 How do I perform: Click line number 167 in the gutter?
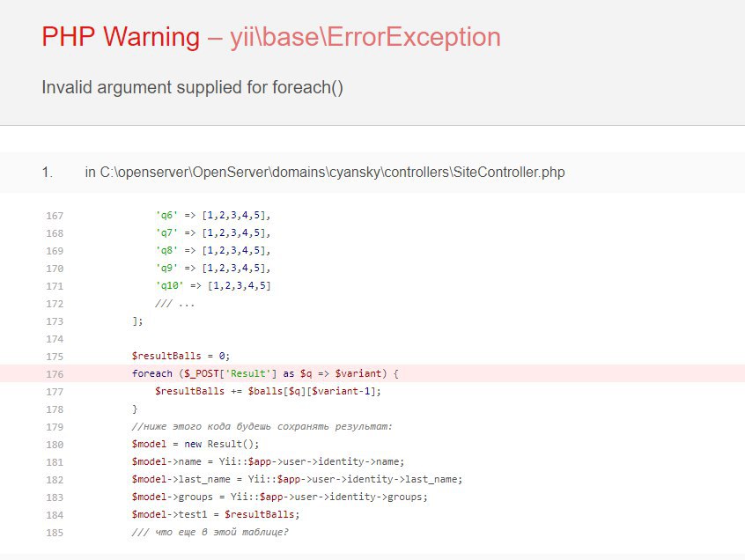click(x=54, y=215)
